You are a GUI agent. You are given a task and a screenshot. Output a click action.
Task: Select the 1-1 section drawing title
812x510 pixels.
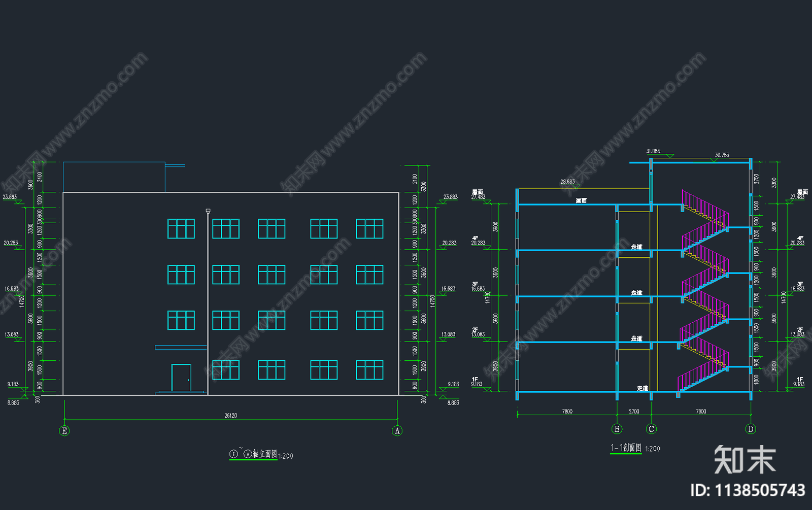click(626, 448)
